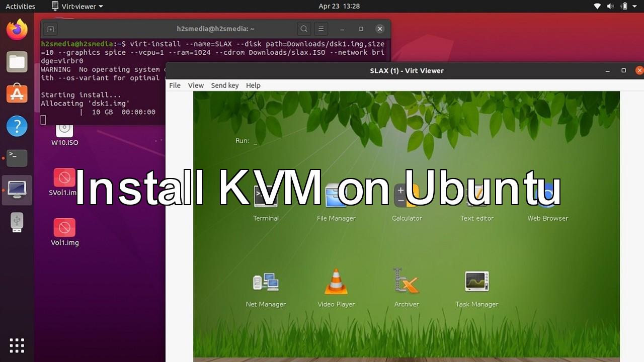Launch the VLC Video Player icon
The image size is (644, 362).
pyautogui.click(x=336, y=283)
